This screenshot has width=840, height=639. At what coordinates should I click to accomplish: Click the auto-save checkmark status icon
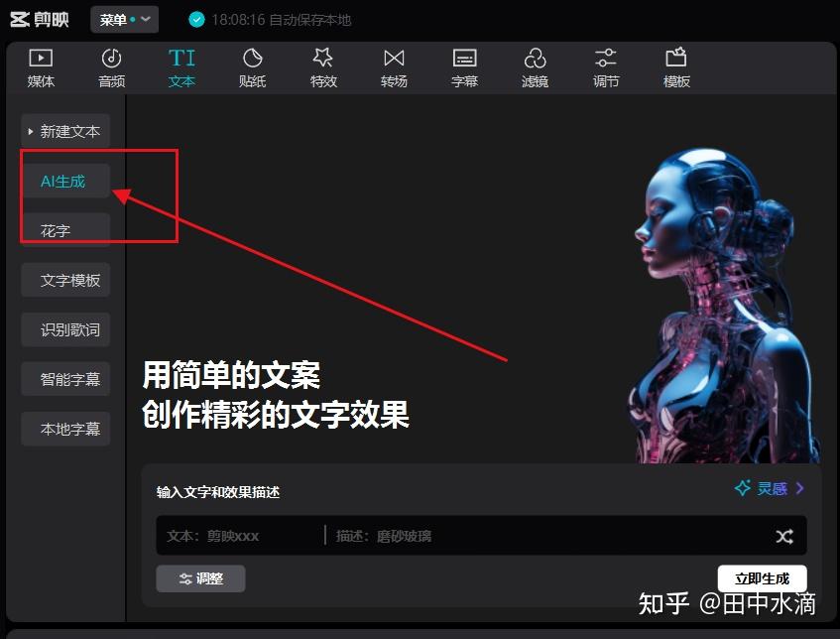196,20
